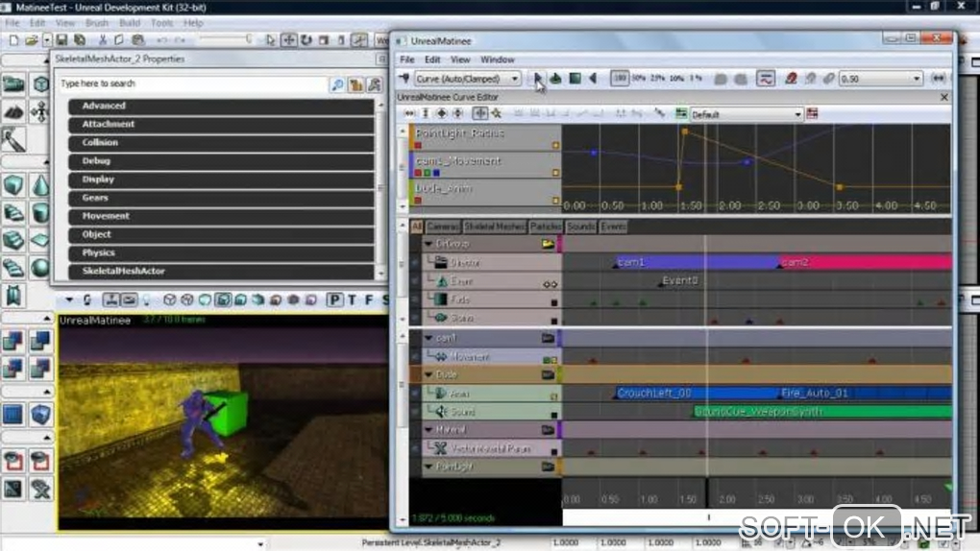This screenshot has width=980, height=551.
Task: Select the Event track icon
Action: (442, 281)
